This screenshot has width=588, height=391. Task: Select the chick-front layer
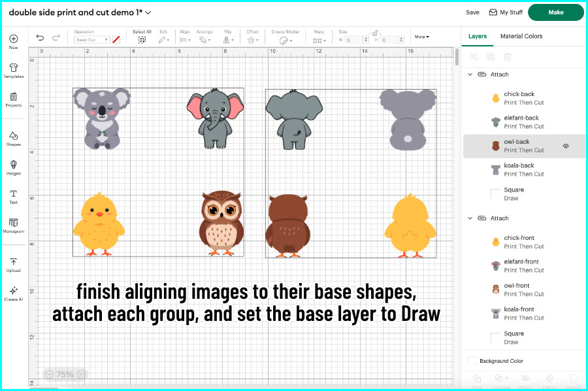pyautogui.click(x=524, y=242)
